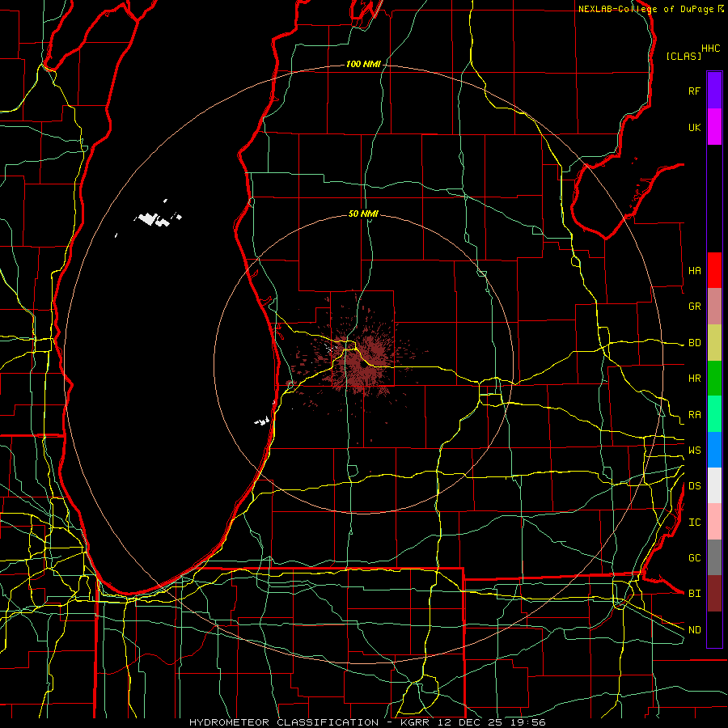Click the DS legend label
This screenshot has width=728, height=728.
click(x=694, y=486)
